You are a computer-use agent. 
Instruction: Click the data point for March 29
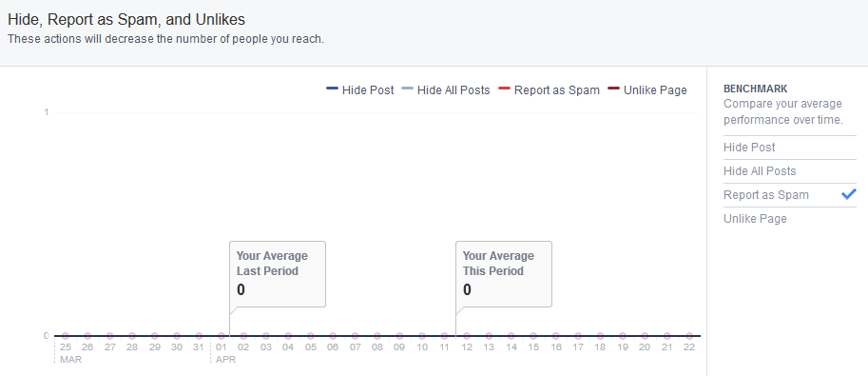point(154,335)
